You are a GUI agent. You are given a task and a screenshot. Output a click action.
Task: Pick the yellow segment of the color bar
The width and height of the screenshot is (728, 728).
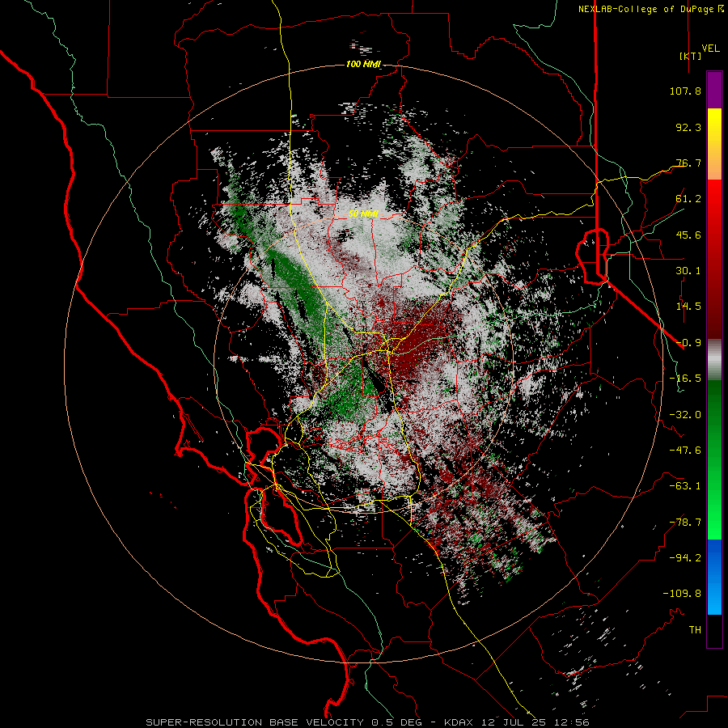[x=714, y=144]
